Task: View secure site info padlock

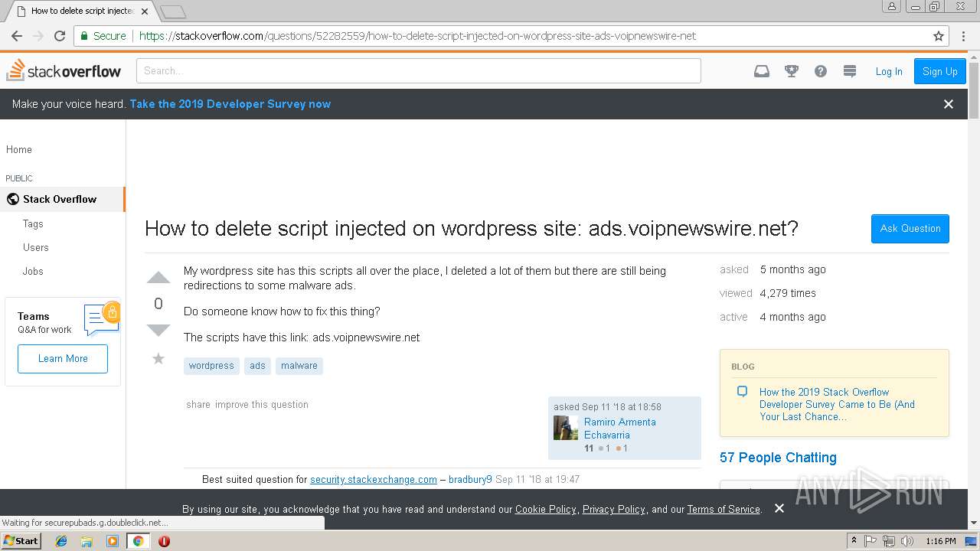Action: pos(85,36)
